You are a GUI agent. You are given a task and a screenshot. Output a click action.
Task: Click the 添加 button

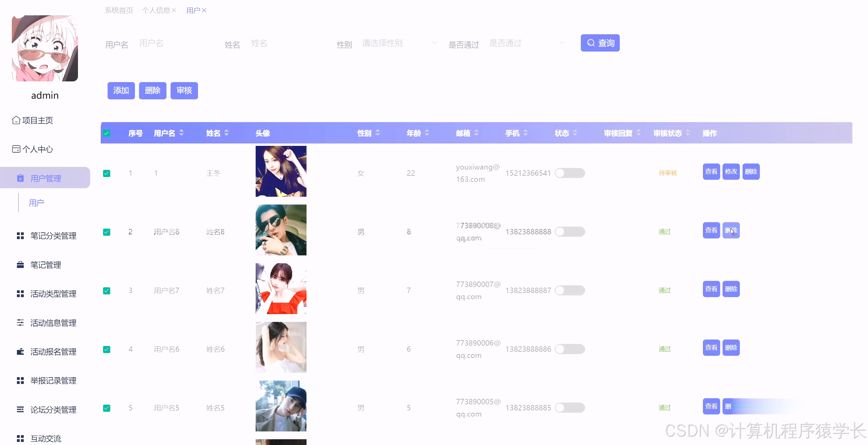coord(121,91)
